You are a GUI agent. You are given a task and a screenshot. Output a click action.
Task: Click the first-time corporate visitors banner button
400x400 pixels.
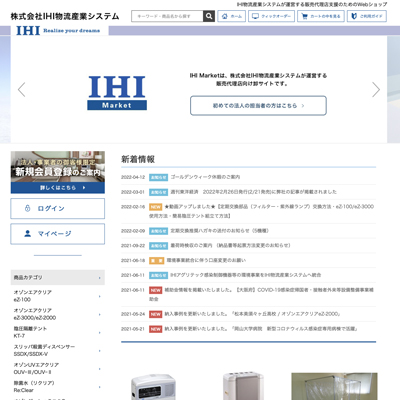258,106
